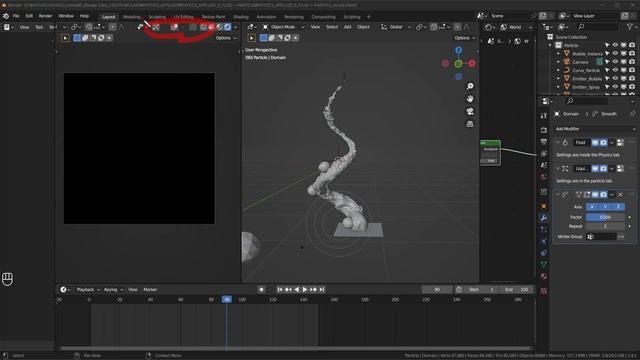Play animation in reverse
The width and height of the screenshot is (640, 360).
point(296,289)
